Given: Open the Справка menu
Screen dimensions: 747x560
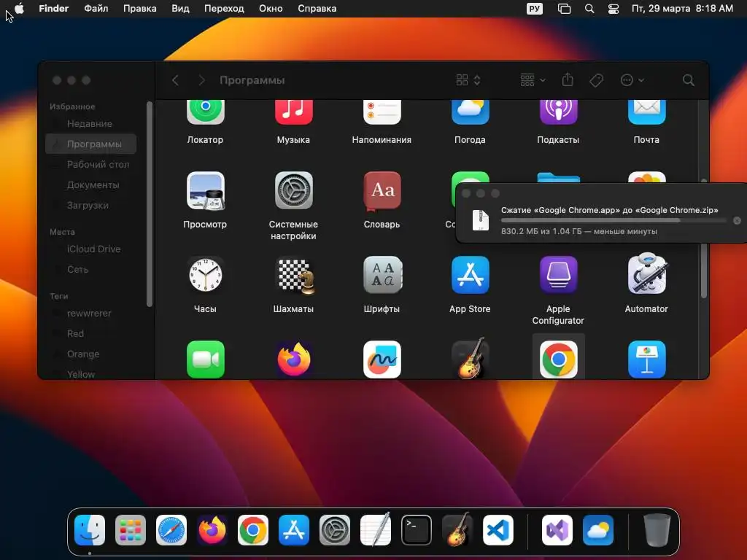Looking at the screenshot, I should point(317,9).
